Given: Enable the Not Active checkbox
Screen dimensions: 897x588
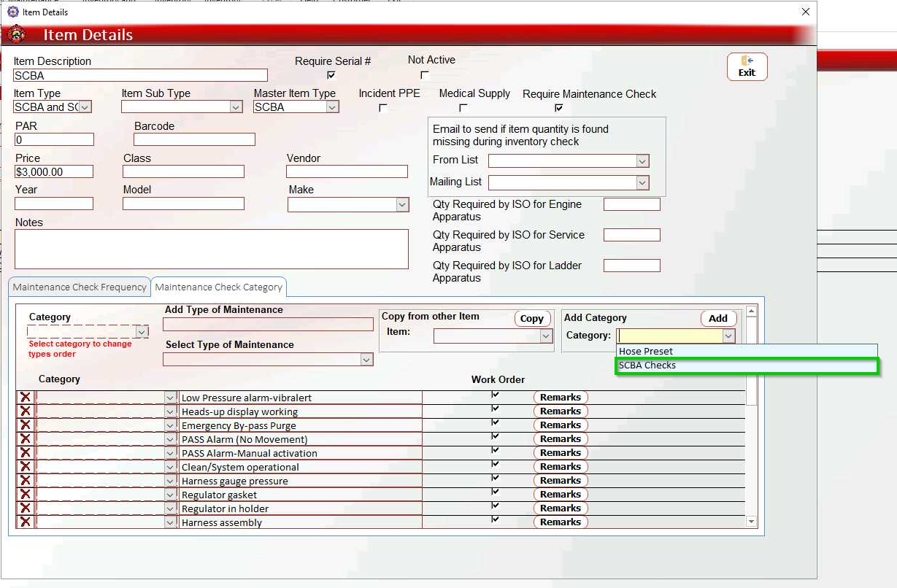Looking at the screenshot, I should (x=424, y=75).
